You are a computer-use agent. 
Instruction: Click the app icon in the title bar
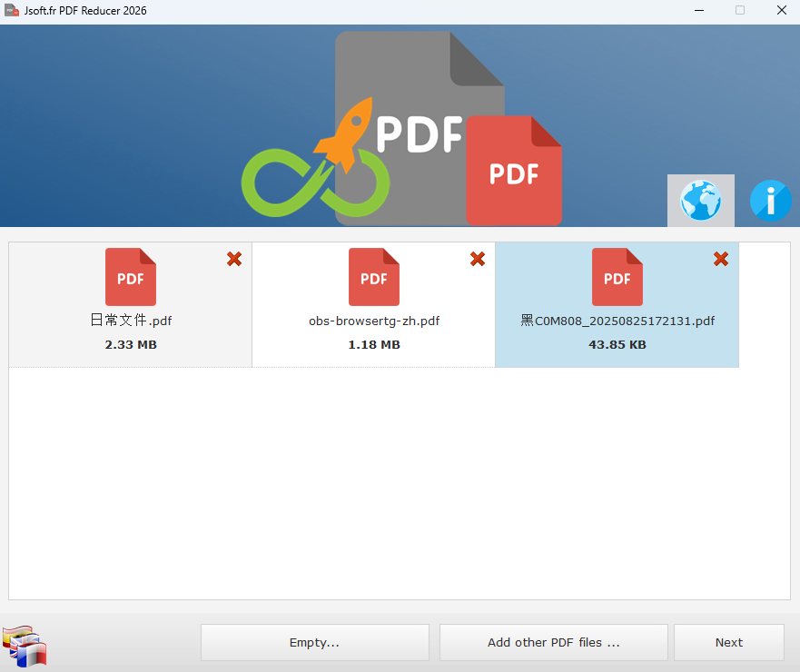click(x=12, y=11)
